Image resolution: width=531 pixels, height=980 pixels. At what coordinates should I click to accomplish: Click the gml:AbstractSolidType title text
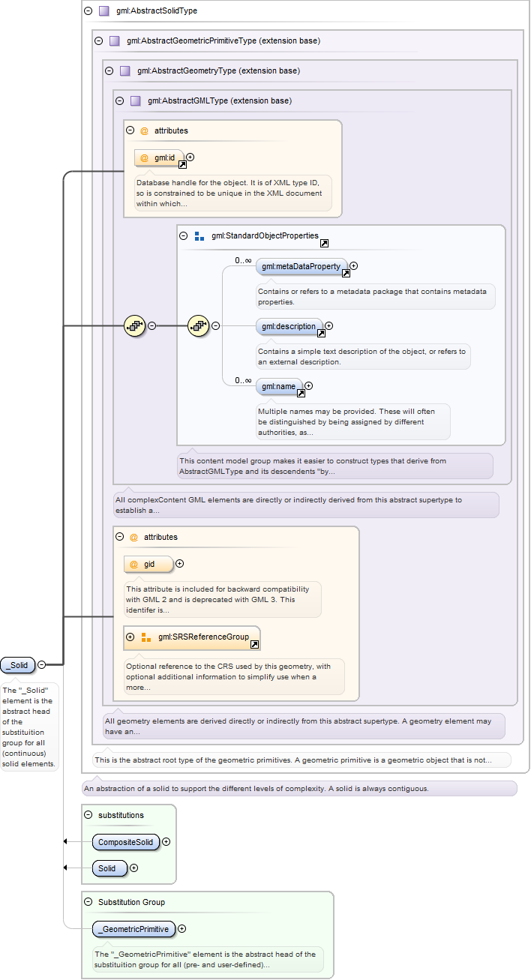coord(157,11)
